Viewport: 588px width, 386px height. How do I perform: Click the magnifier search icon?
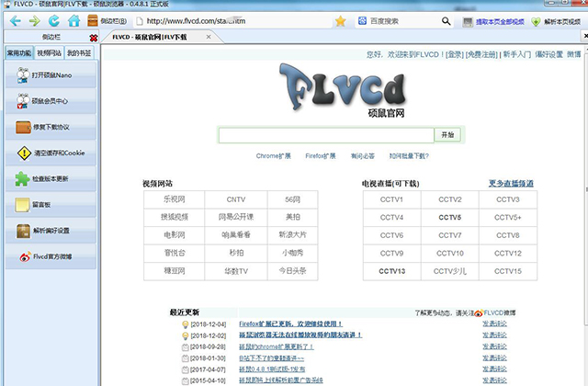446,21
